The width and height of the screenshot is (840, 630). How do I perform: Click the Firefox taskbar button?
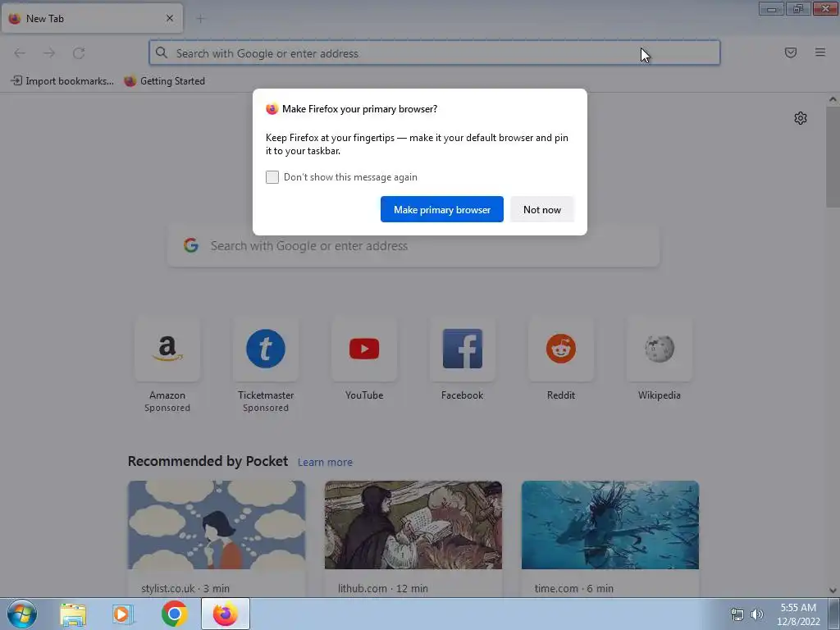pyautogui.click(x=226, y=614)
